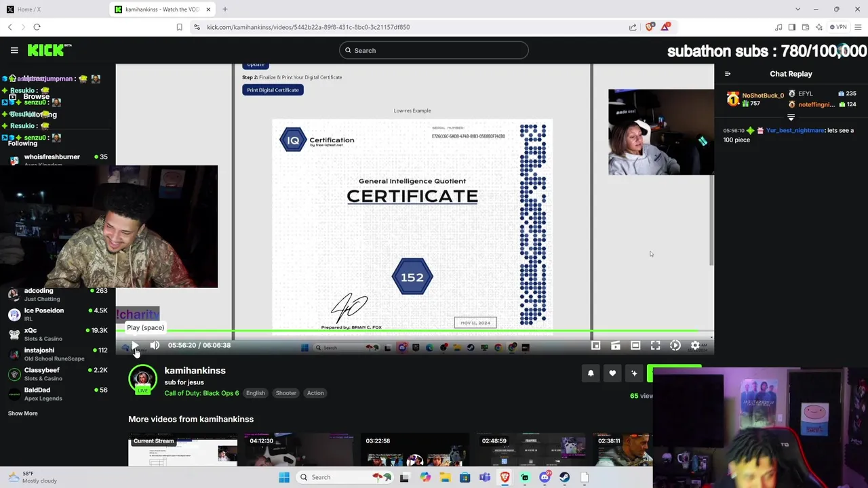This screenshot has height=488, width=868.
Task: Click NoShotBuck_0 in the chat leaderboard
Action: pyautogui.click(x=763, y=96)
